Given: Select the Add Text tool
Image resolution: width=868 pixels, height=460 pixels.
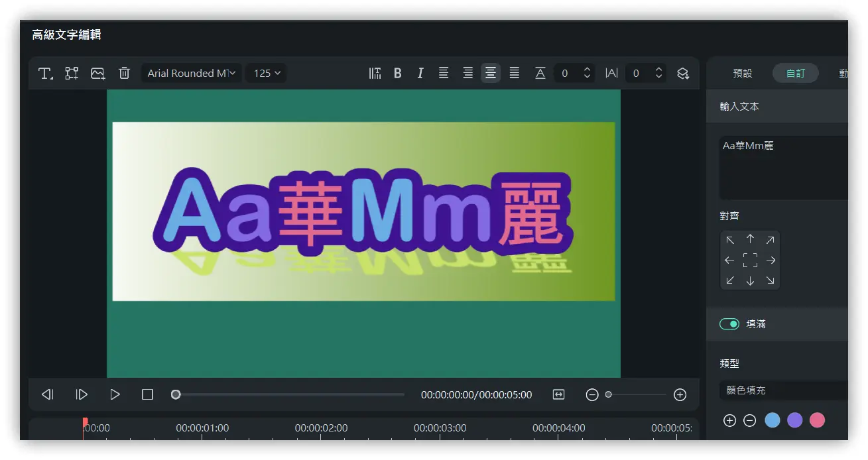Looking at the screenshot, I should (45, 73).
